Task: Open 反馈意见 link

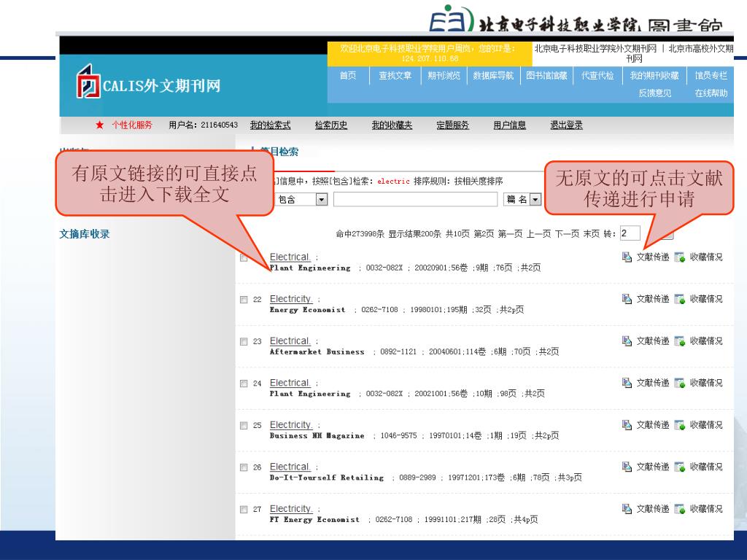Action: tap(655, 93)
